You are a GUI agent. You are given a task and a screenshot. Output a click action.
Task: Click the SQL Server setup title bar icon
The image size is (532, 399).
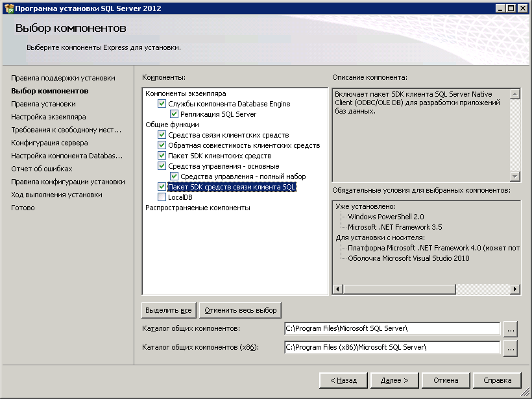pos(8,8)
